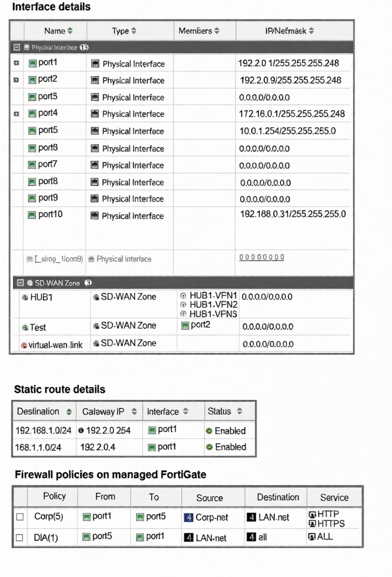392x577 pixels.
Task: Check the Corp(5) policy checkbox
Action: [20, 517]
